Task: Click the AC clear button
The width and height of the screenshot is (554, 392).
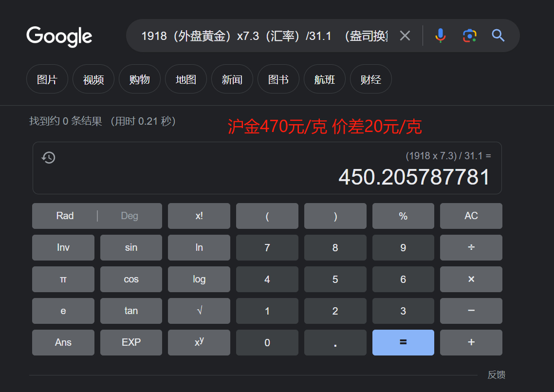Action: coord(471,216)
